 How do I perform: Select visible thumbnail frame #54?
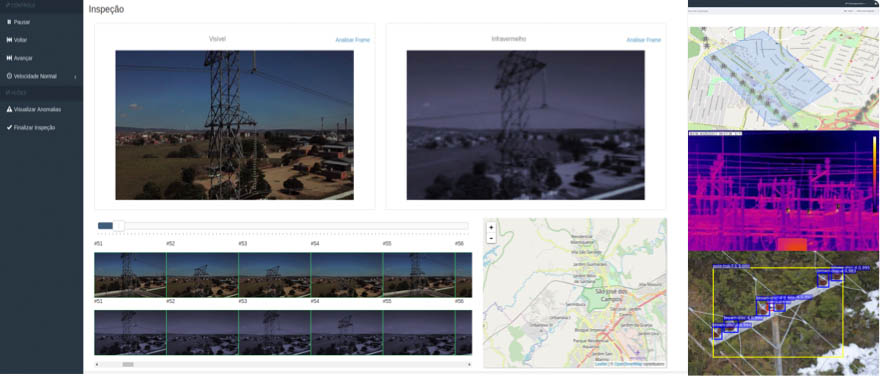tap(346, 275)
